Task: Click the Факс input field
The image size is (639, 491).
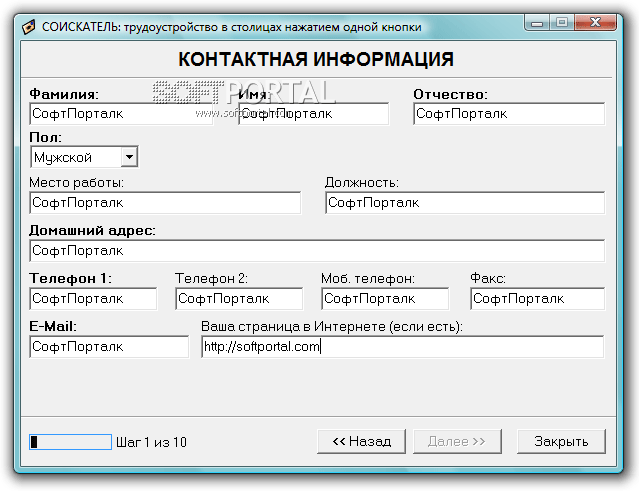Action: [537, 298]
